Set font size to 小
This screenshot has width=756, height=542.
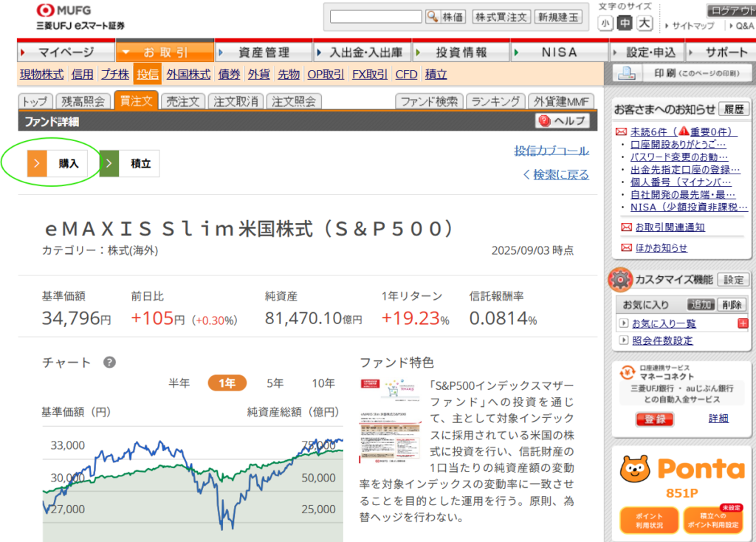coord(605,23)
